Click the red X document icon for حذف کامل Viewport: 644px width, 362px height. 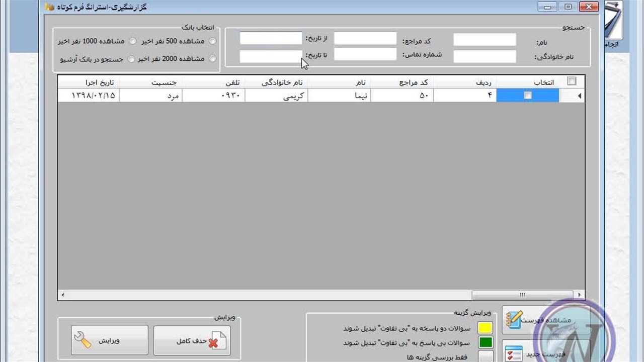[217, 340]
